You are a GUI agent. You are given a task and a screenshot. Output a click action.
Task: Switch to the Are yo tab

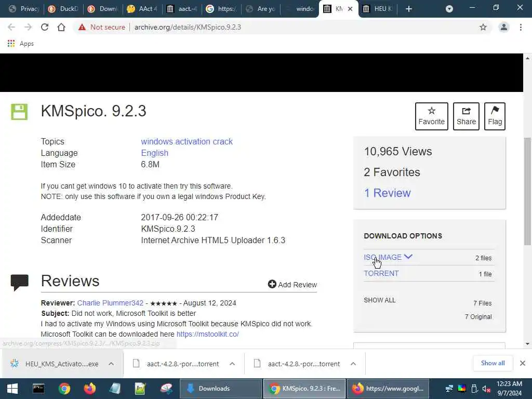pos(261,9)
